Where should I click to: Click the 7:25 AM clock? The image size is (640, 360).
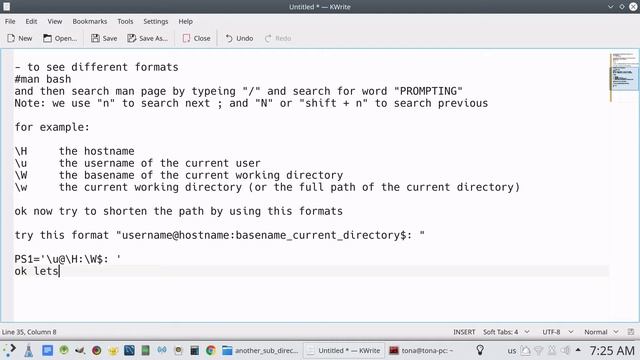[x=612, y=350]
